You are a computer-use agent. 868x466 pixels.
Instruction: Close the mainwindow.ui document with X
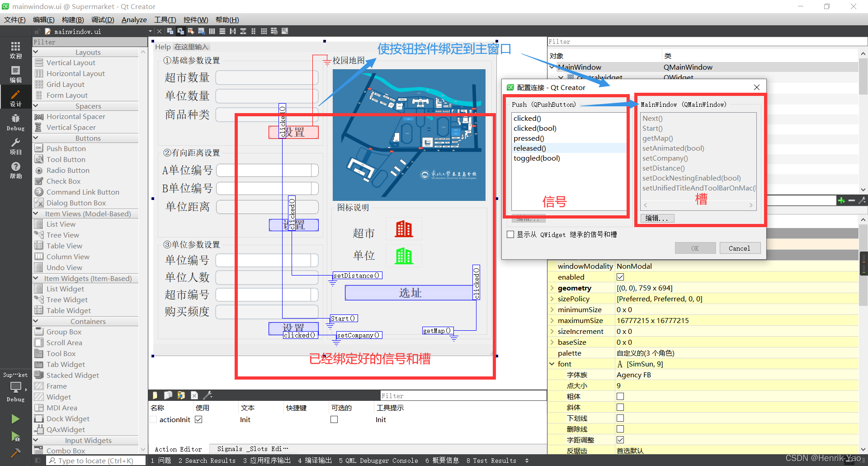pyautogui.click(x=159, y=31)
